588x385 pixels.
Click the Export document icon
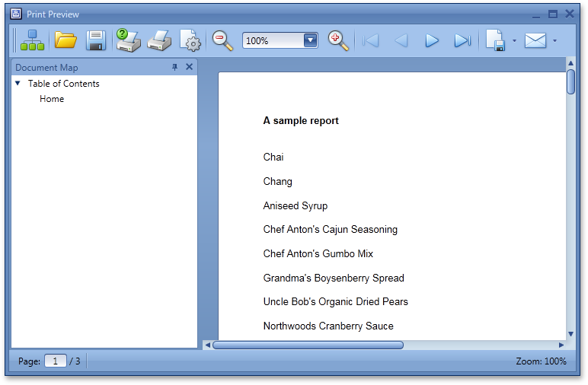[x=496, y=40]
